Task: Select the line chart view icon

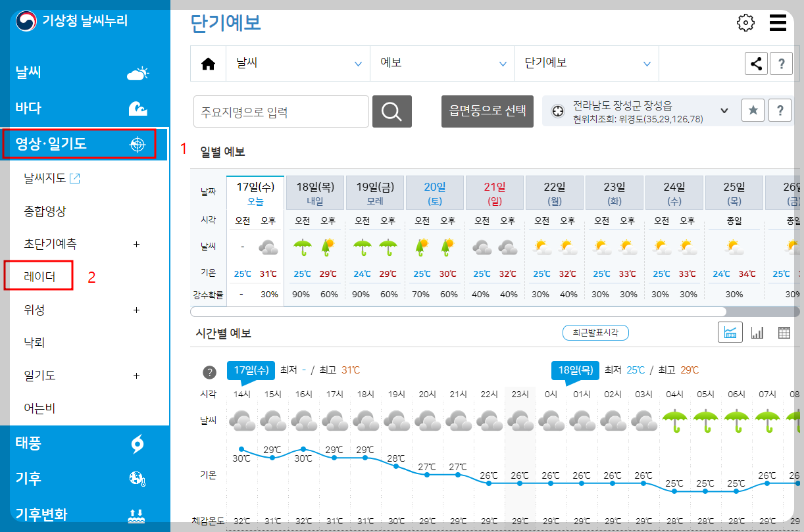Action: 730,332
